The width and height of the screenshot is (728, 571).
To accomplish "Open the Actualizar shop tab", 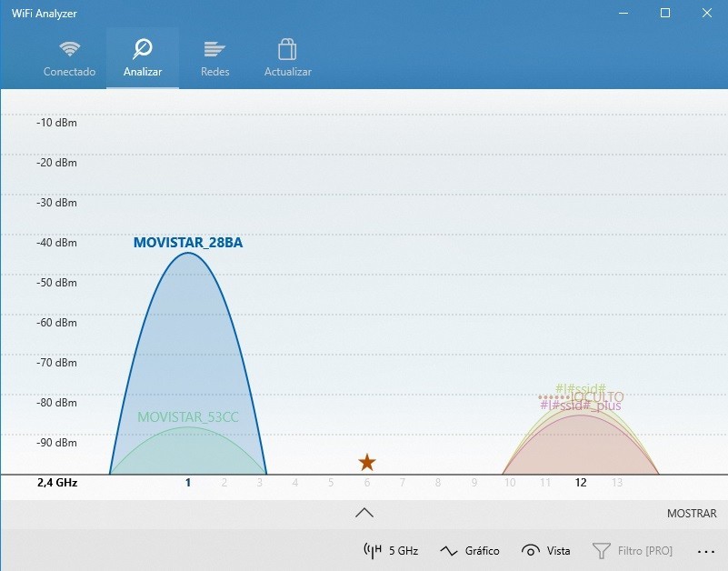I will (x=287, y=58).
